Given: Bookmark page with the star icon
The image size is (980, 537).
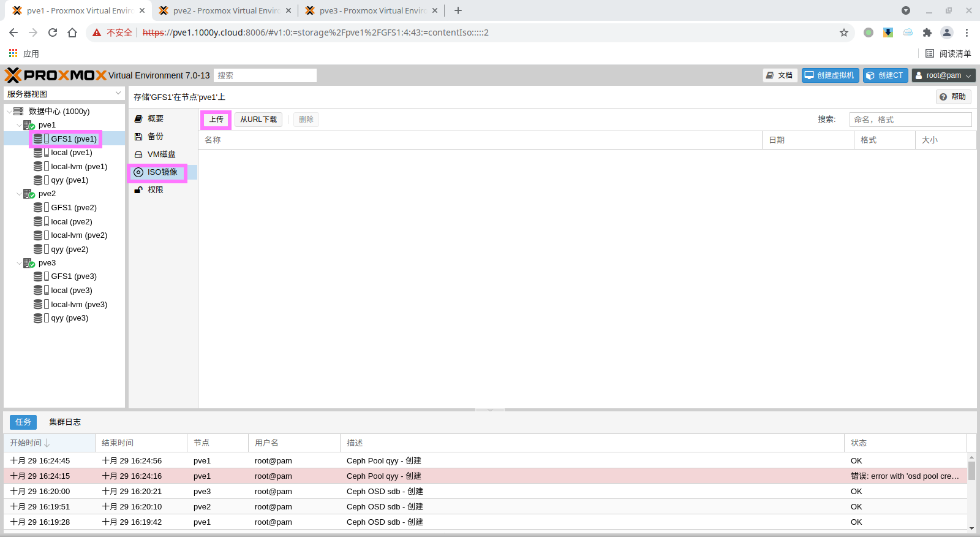Looking at the screenshot, I should [844, 32].
